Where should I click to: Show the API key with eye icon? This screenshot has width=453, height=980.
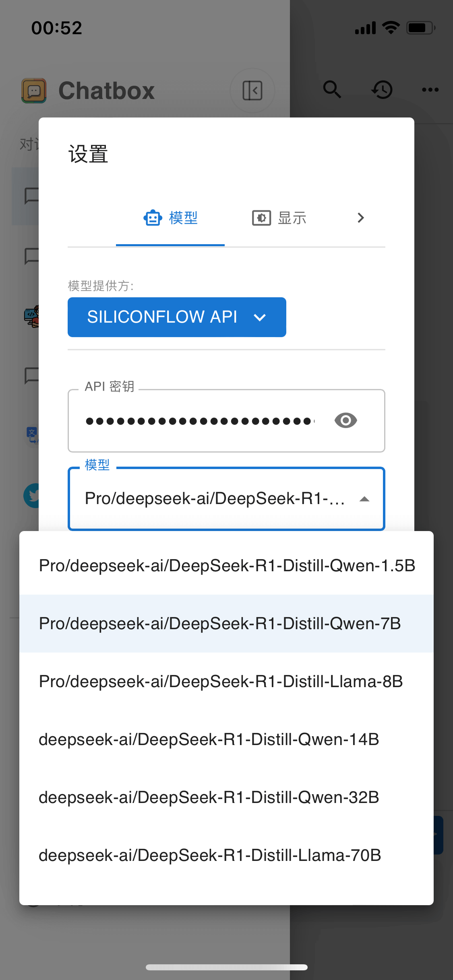(x=345, y=421)
